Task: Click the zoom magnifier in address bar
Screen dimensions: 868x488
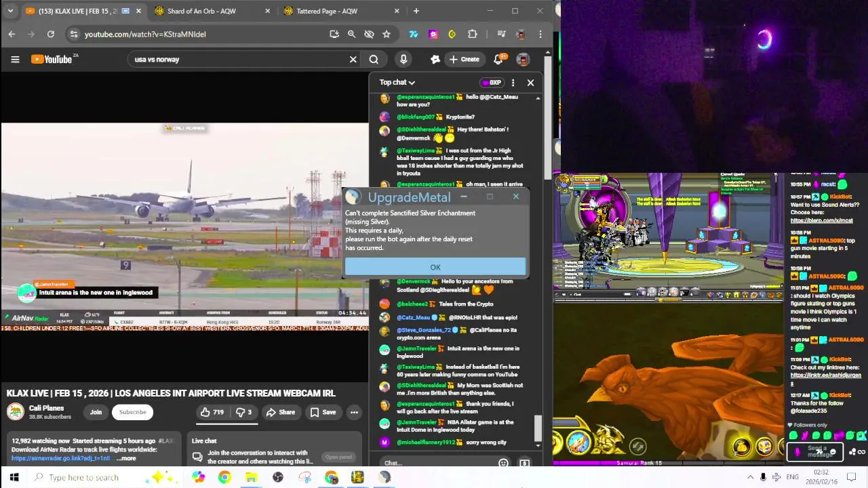Action: coord(351,34)
